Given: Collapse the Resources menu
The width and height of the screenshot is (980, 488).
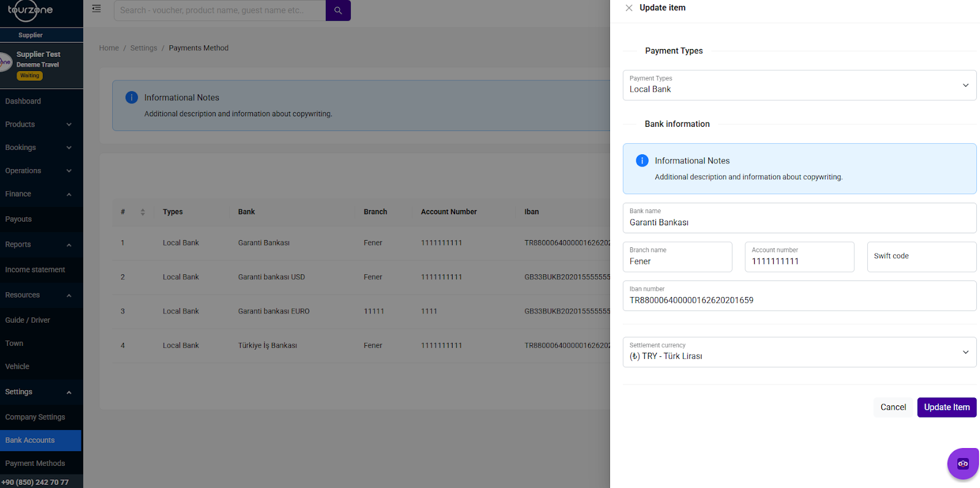Looking at the screenshot, I should click(40, 295).
